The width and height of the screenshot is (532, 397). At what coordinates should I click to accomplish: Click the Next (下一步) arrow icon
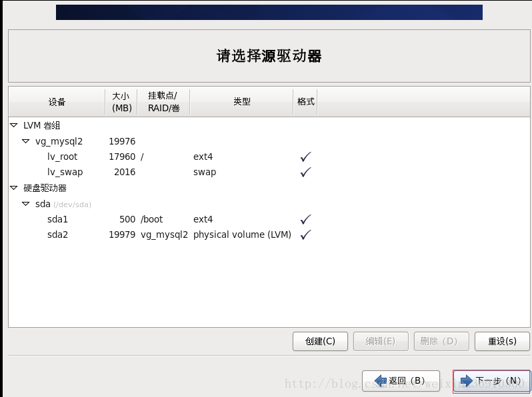466,380
